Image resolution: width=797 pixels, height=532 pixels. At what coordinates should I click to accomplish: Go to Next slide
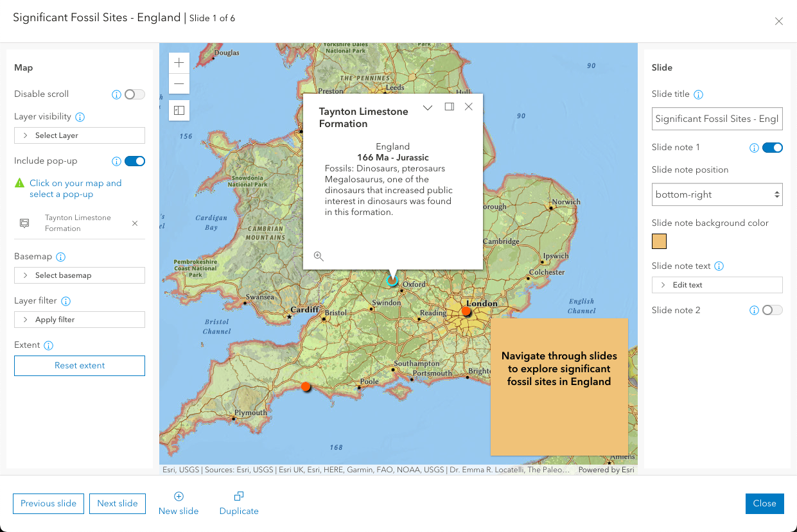[118, 504]
